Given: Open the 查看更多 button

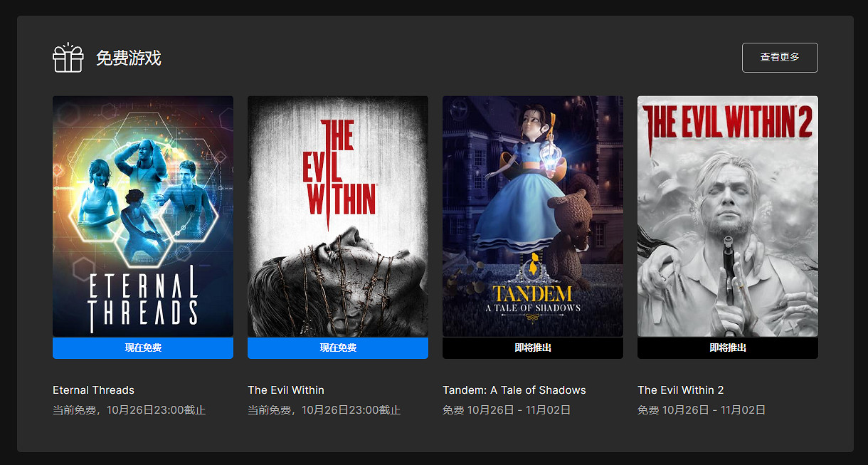Looking at the screenshot, I should click(779, 58).
